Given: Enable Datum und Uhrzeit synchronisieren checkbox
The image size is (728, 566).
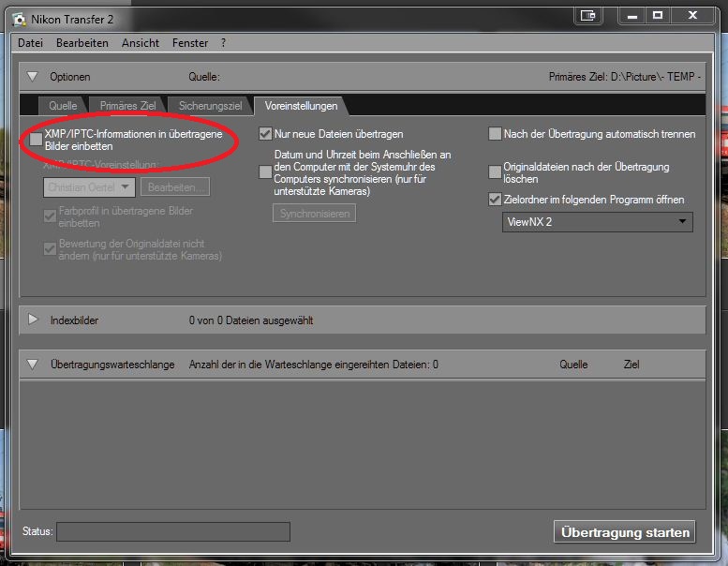Looking at the screenshot, I should pos(265,171).
